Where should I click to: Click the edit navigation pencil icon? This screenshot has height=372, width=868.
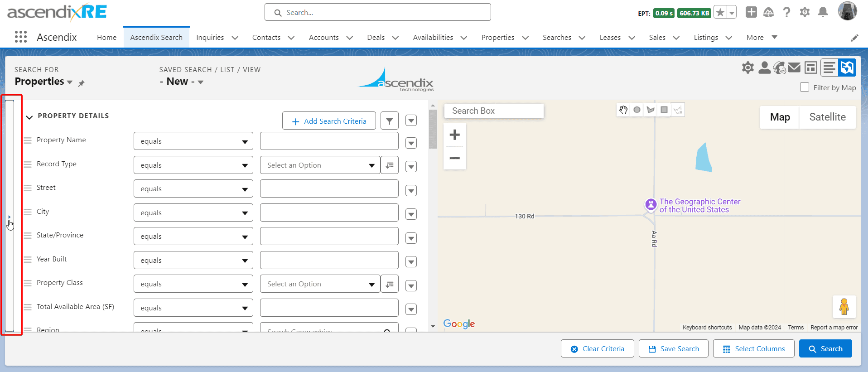coord(855,38)
